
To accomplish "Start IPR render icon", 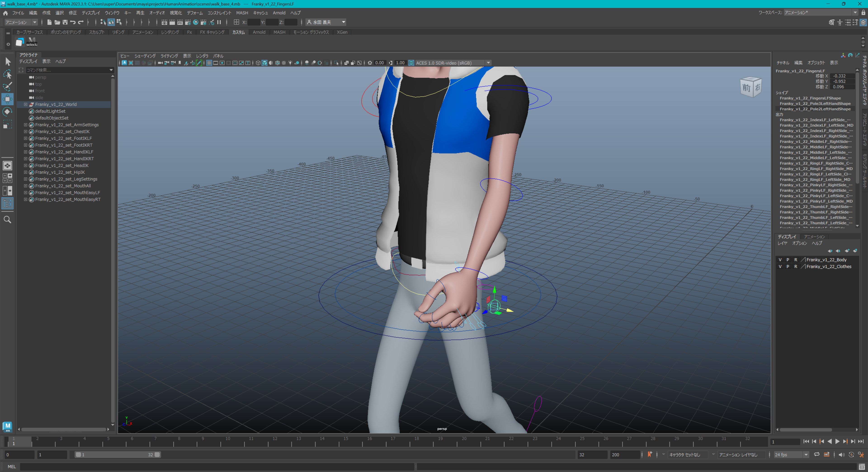I will coord(180,22).
